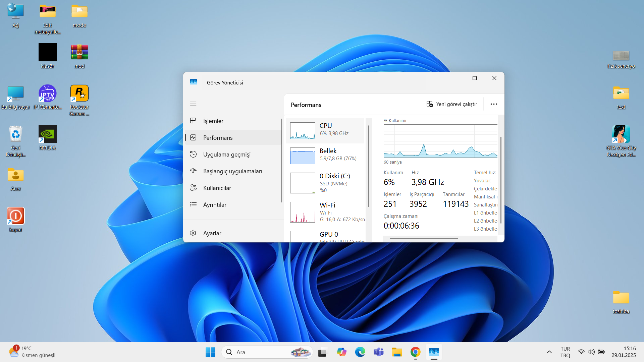Select the kapat shutdown shortcut
This screenshot has height=362, width=644.
tap(15, 220)
